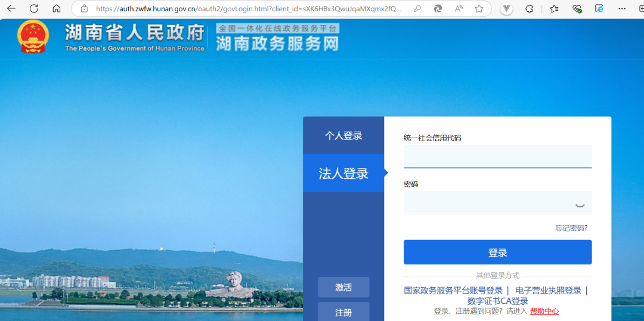644x321 pixels.
Task: Open the Favorites list icon
Action: [554, 9]
